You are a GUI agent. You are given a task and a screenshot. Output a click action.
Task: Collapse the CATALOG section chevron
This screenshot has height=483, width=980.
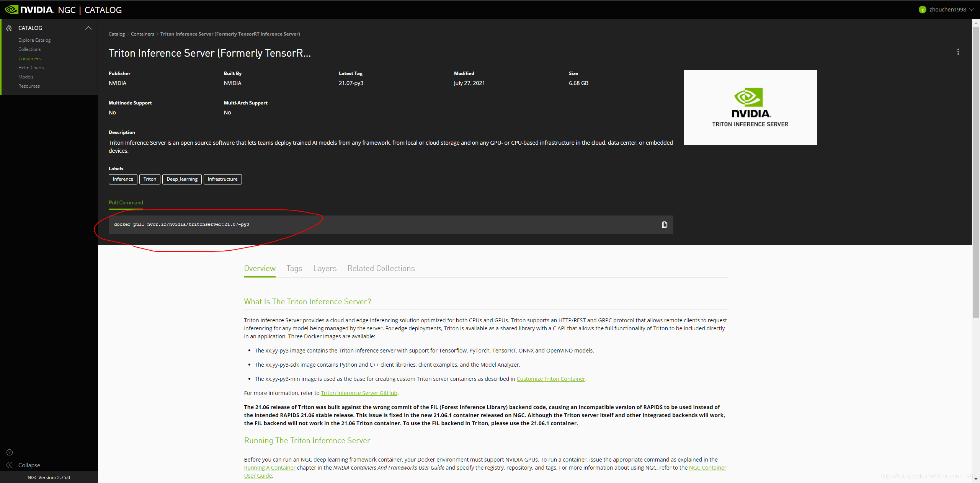click(x=88, y=28)
